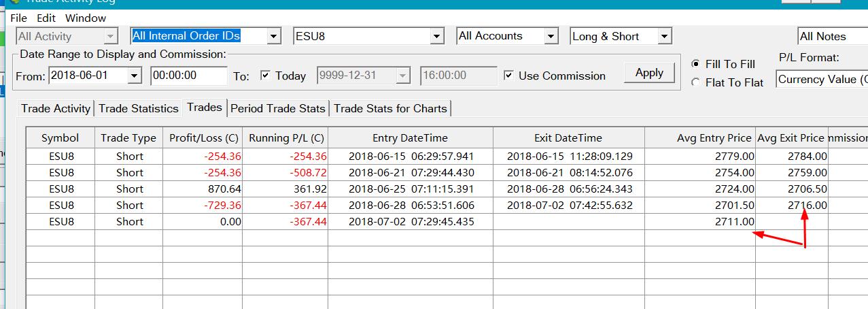Click entry time 2018-07-02 07:29:45.435
Image resolution: width=868 pixels, height=309 pixels.
point(411,222)
